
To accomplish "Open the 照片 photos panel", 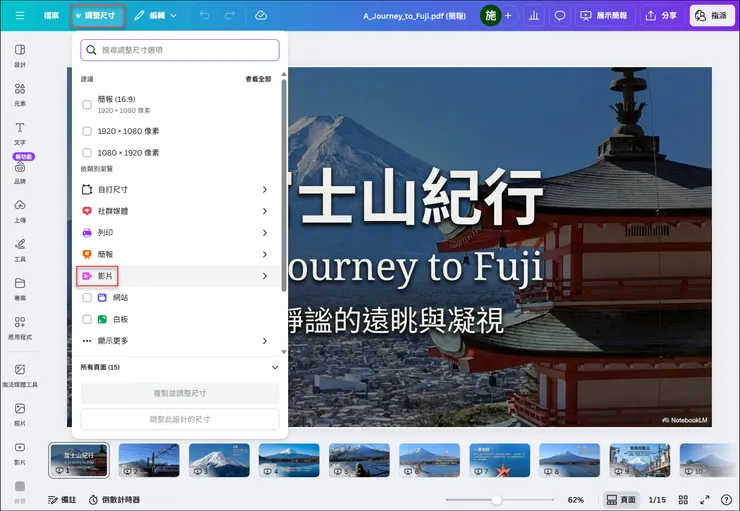I will coord(20,414).
